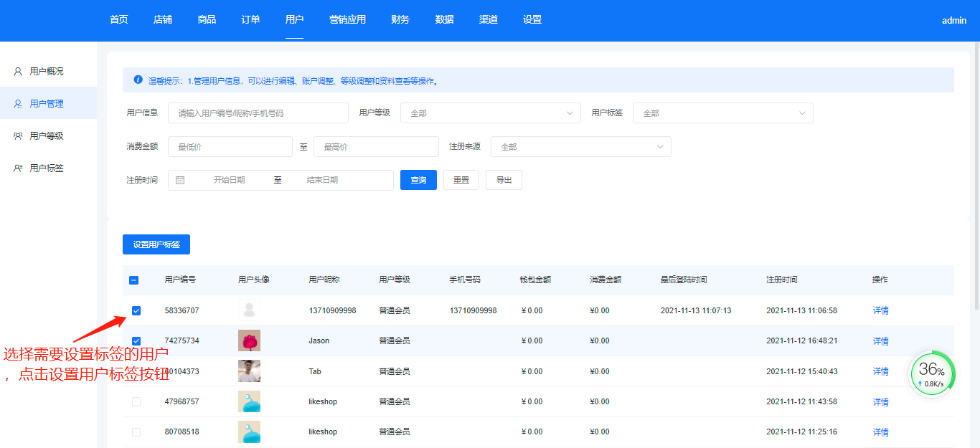Open the 注册来源 dropdown
This screenshot has height=448, width=980.
coord(580,147)
